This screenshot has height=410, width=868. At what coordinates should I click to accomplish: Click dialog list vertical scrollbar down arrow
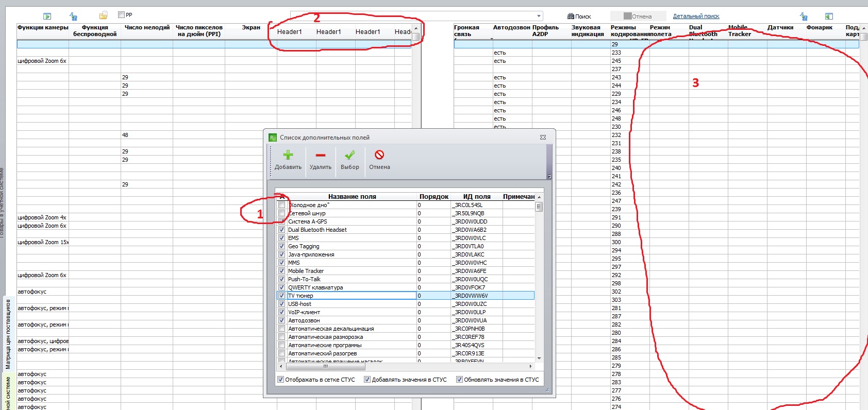(x=539, y=358)
